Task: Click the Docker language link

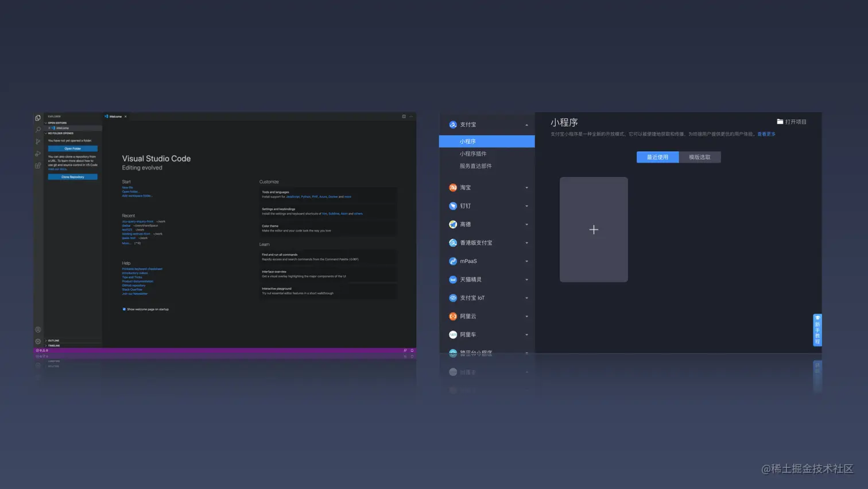Action: (x=333, y=197)
